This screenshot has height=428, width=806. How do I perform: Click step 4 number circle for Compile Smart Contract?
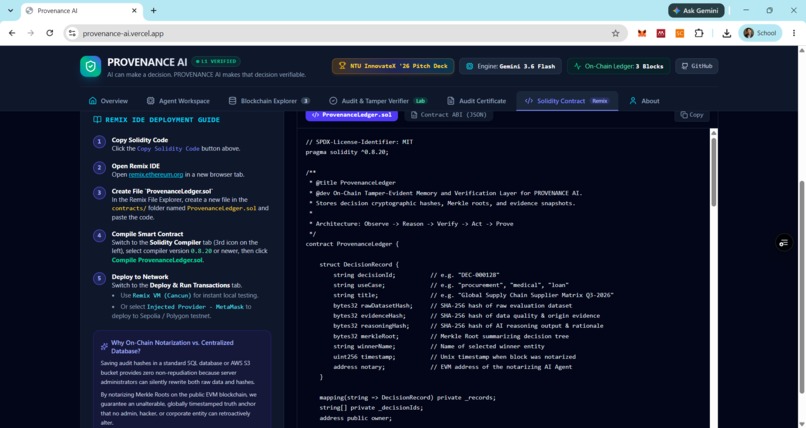tap(99, 236)
